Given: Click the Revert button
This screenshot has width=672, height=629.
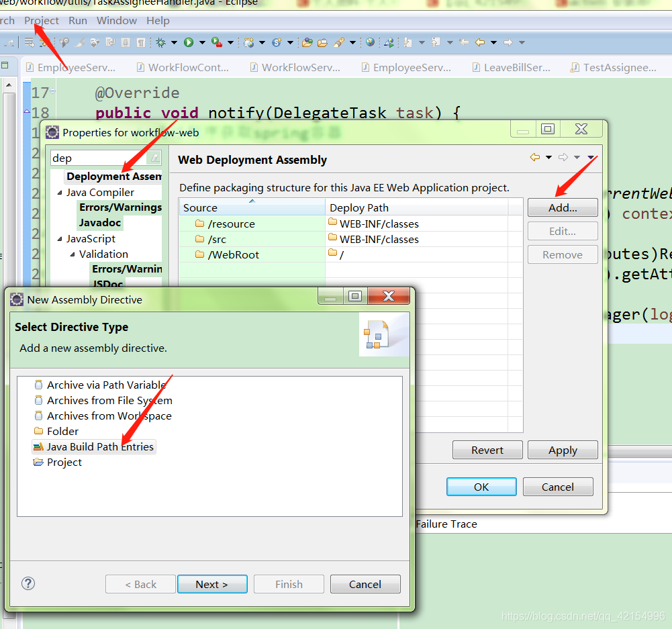Looking at the screenshot, I should [487, 450].
